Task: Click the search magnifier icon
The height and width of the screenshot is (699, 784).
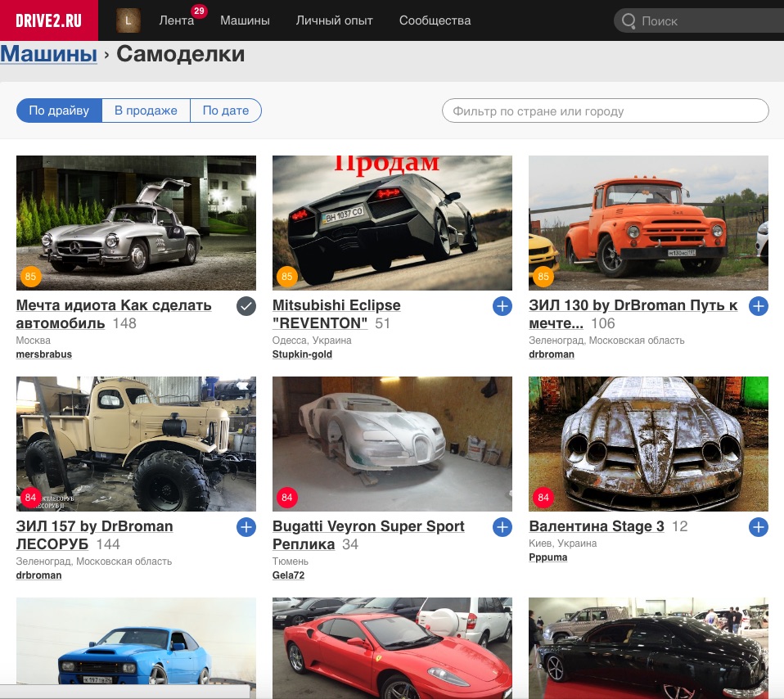Action: pyautogui.click(x=629, y=21)
